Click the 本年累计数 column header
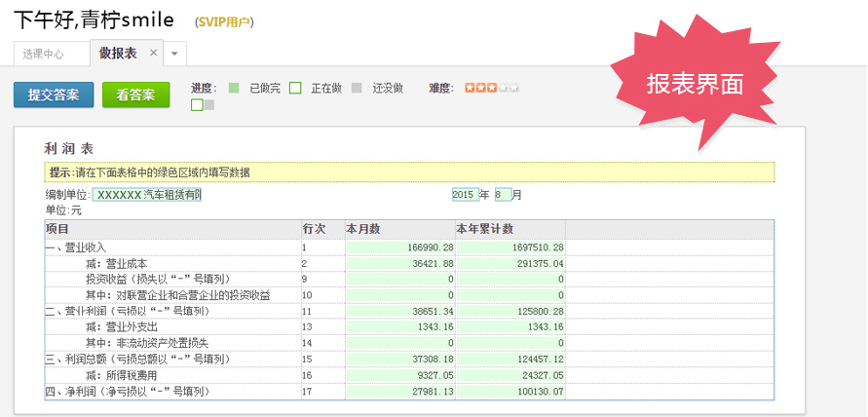868x417 pixels. coord(510,229)
